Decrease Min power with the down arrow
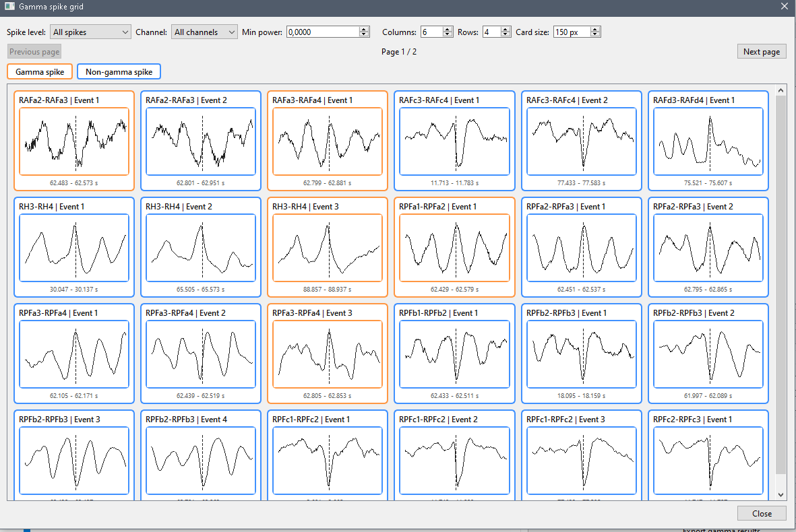Screen dimensions: 796x532 click(364, 35)
